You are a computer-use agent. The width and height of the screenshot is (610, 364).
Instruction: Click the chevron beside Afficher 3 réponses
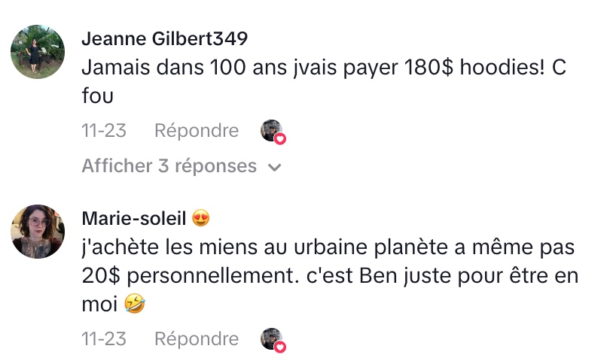point(275,167)
